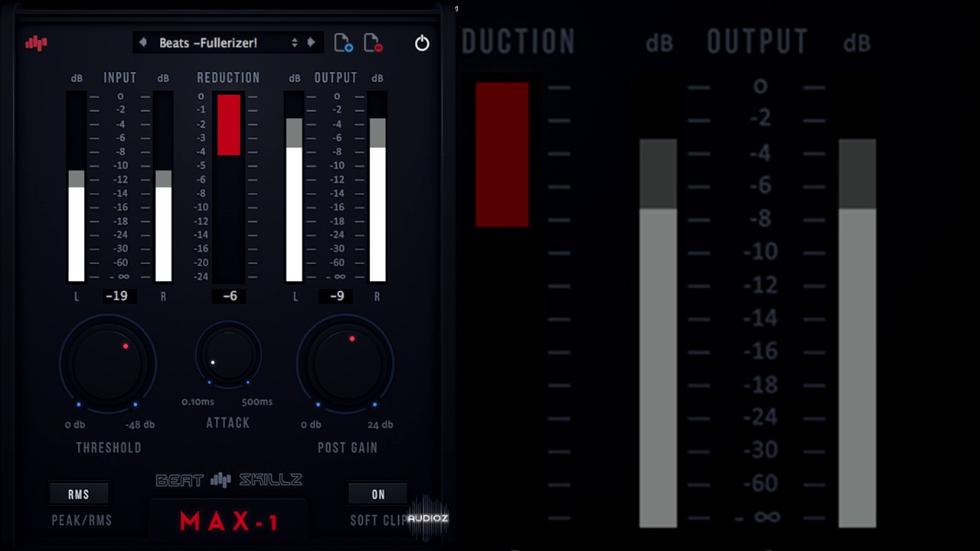Go to next preset with right arrow
This screenshot has height=551, width=980.
(311, 42)
